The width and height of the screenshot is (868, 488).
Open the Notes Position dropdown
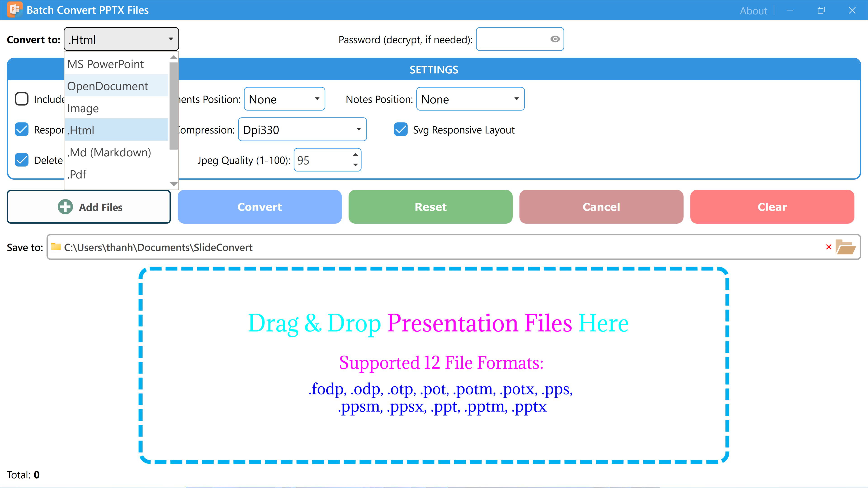click(470, 99)
